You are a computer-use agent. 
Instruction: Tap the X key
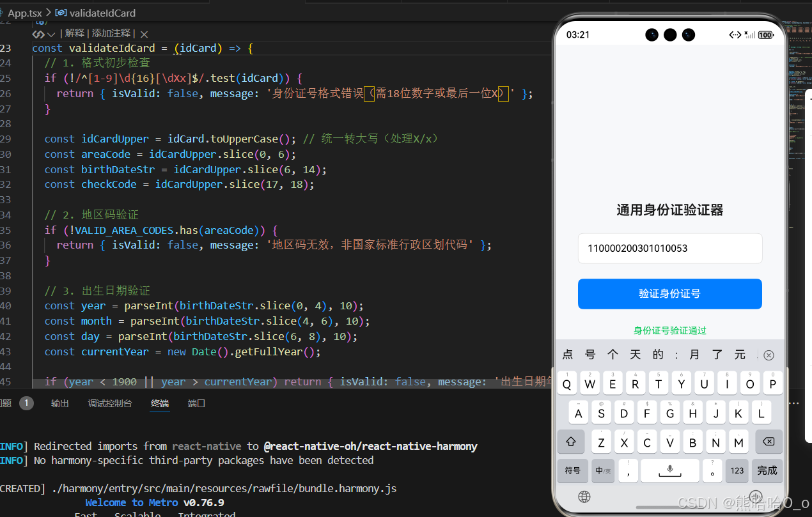624,442
